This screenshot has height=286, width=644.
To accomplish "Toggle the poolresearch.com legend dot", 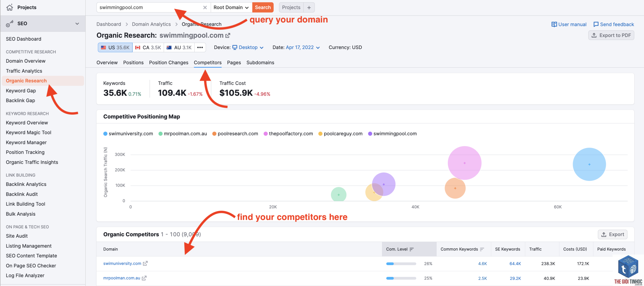I will pos(214,134).
